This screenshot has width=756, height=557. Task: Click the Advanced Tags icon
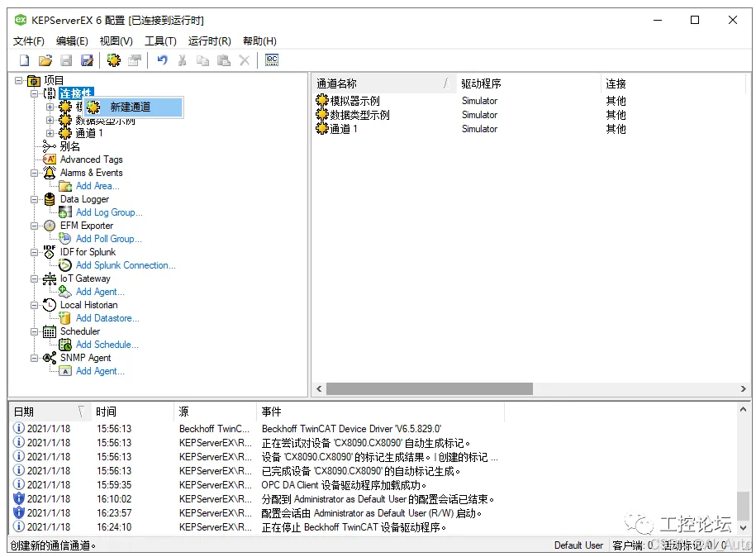50,159
